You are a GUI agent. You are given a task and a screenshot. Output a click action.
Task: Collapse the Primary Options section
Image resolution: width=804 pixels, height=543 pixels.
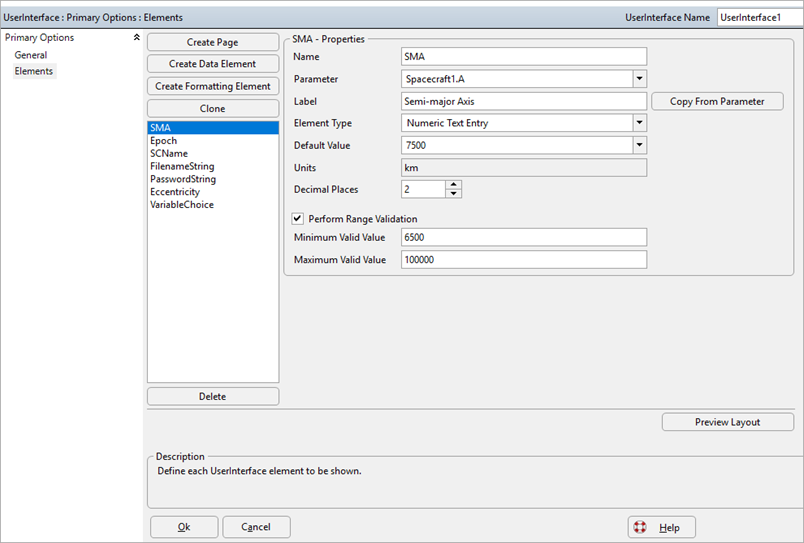click(136, 37)
